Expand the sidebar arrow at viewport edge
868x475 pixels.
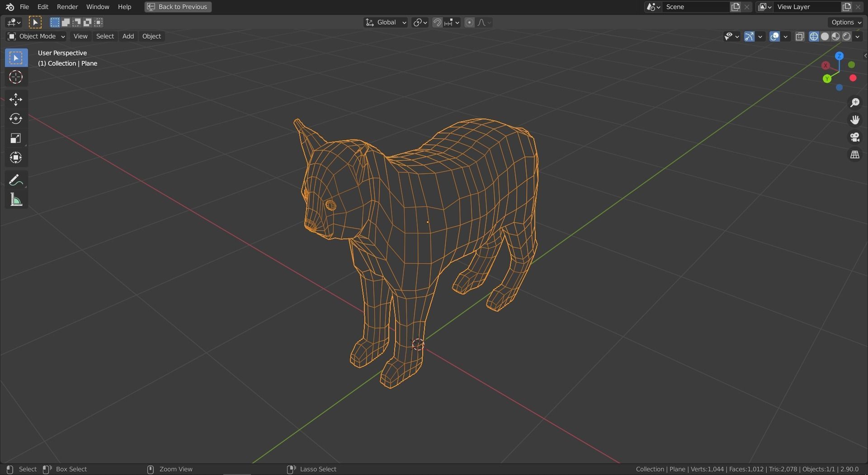[x=865, y=56]
